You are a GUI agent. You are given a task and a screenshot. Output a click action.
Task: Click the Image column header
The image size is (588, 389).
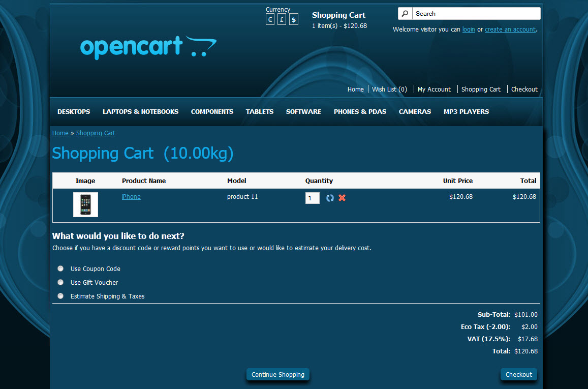tap(85, 181)
